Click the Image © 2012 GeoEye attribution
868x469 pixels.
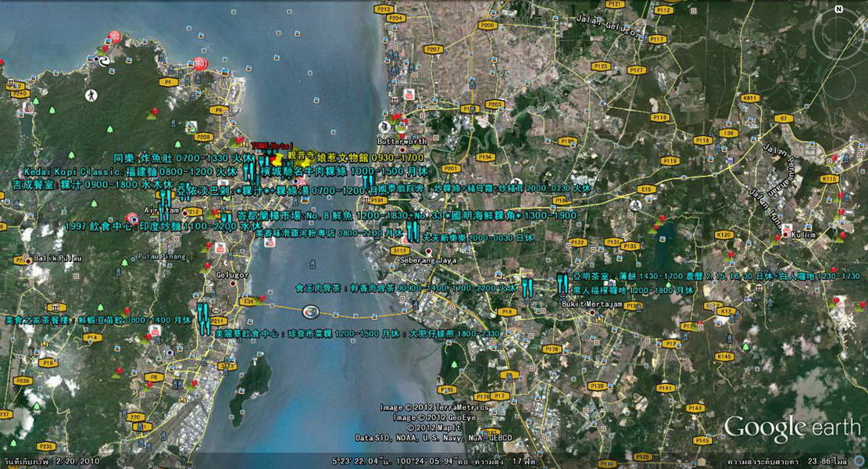point(434,417)
